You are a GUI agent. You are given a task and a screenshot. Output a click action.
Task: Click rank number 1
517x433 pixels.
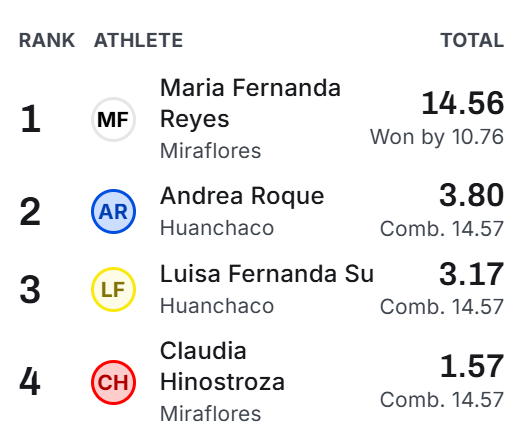click(x=30, y=119)
